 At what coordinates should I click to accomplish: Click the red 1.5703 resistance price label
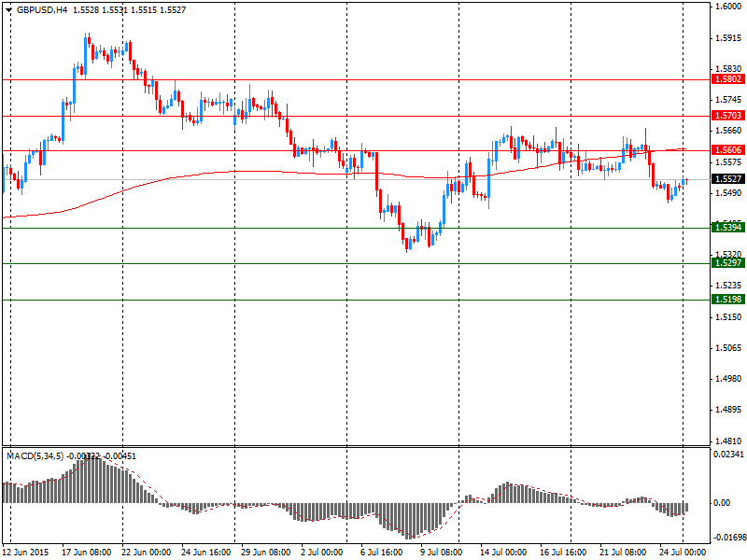point(727,115)
